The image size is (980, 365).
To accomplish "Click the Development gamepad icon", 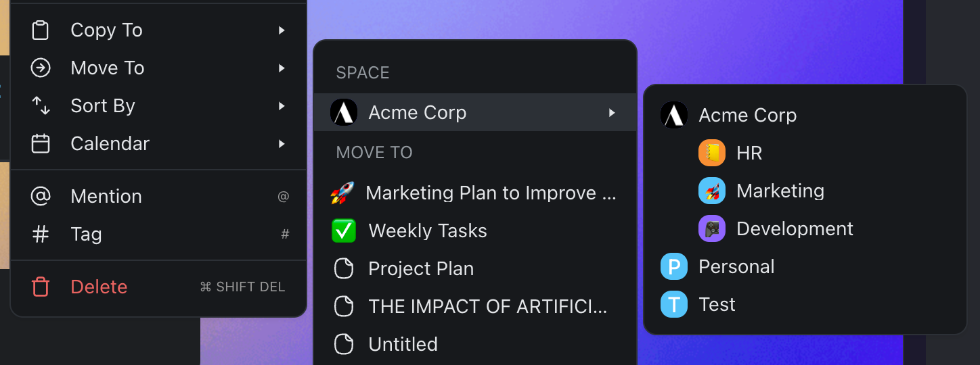I will point(711,229).
